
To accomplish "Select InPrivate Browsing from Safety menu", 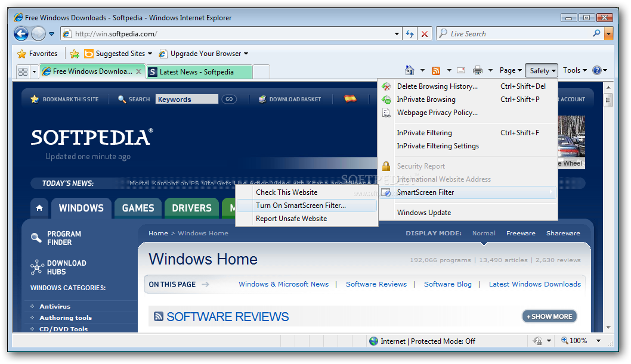I will [x=468, y=99].
